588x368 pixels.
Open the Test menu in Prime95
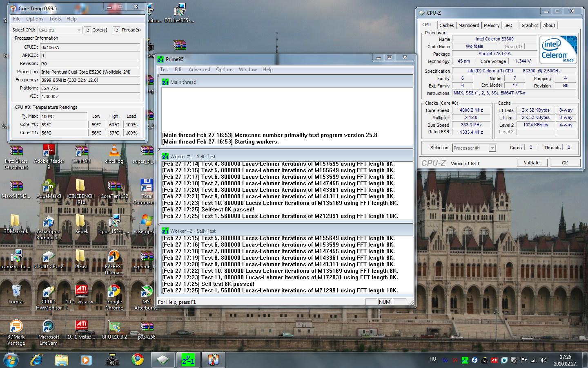165,70
